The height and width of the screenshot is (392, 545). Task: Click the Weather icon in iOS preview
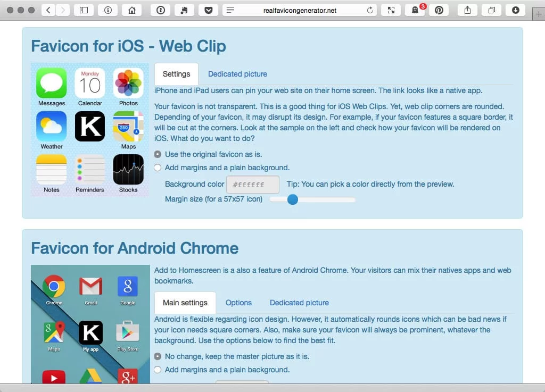(52, 127)
